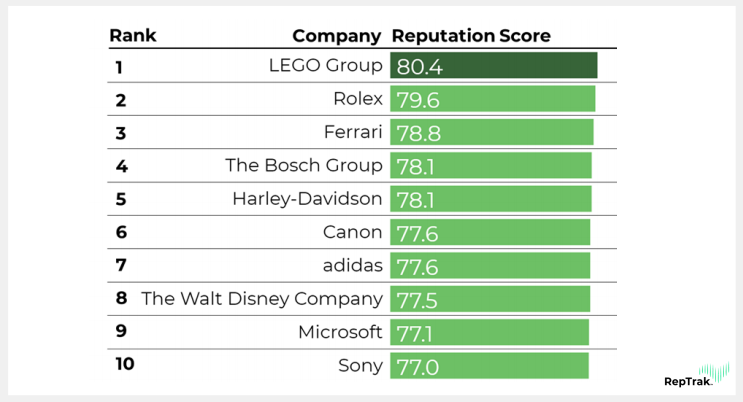Viewport: 743px width, 402px height.
Task: Select the Harley-Davidson 78.1 bar
Action: pyautogui.click(x=490, y=199)
